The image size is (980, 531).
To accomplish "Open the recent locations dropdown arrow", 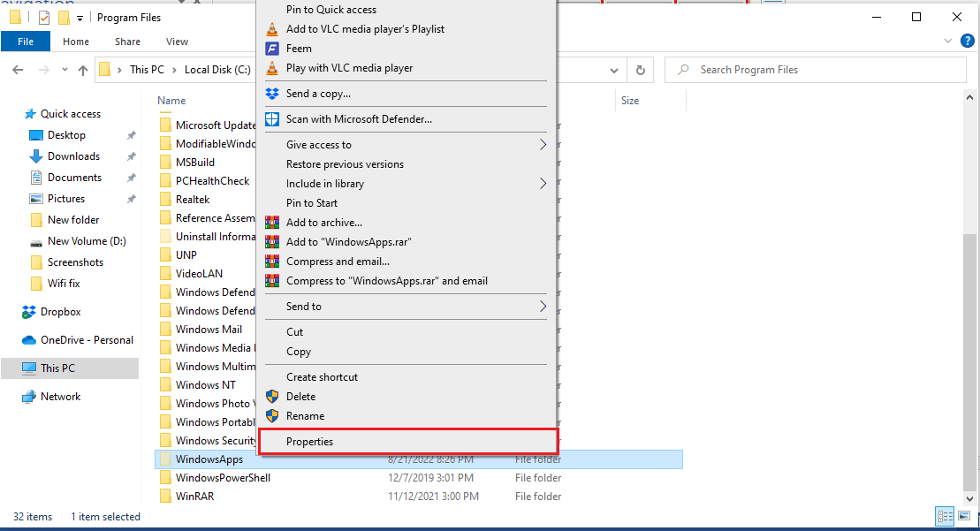I will tap(65, 70).
